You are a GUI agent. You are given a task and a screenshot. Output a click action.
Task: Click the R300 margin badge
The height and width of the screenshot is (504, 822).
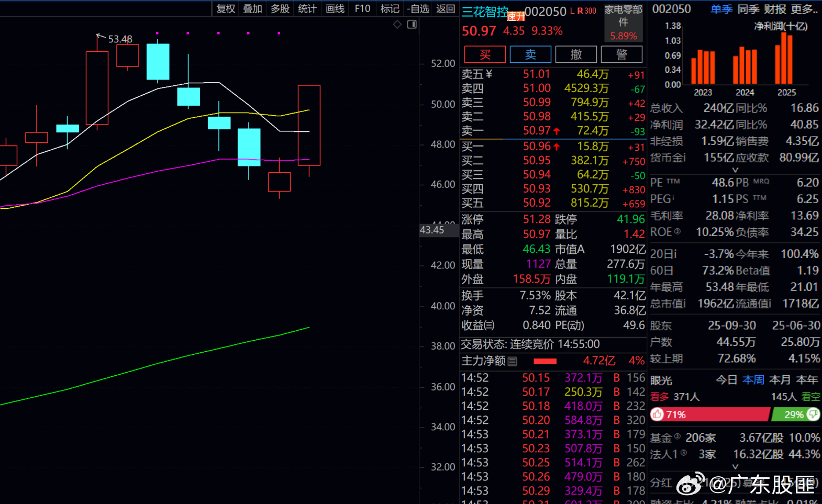586,11
